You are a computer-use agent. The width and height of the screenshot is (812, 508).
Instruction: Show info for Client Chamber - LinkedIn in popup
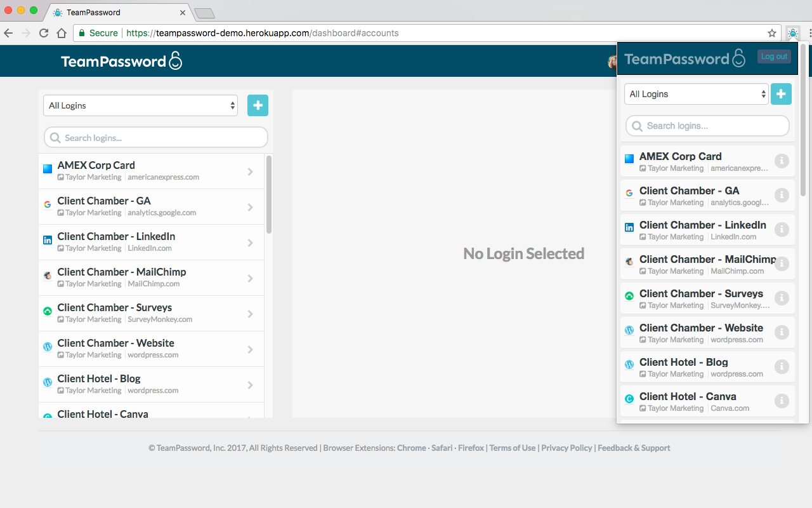[782, 230]
